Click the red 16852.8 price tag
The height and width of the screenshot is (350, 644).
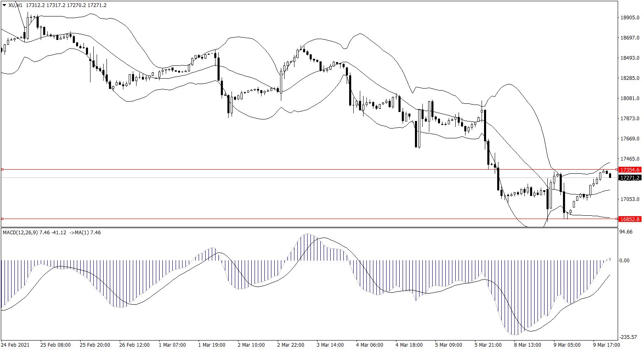[x=630, y=219]
